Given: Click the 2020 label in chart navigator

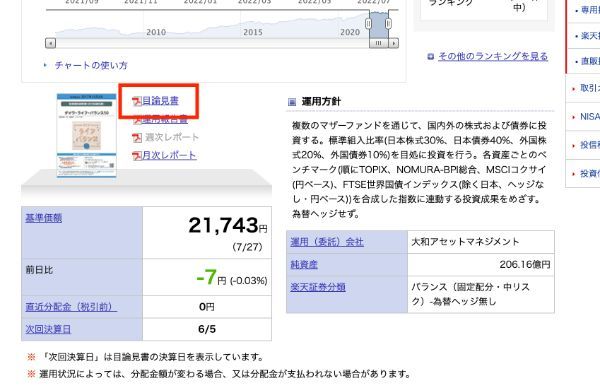Looking at the screenshot, I should [x=350, y=32].
